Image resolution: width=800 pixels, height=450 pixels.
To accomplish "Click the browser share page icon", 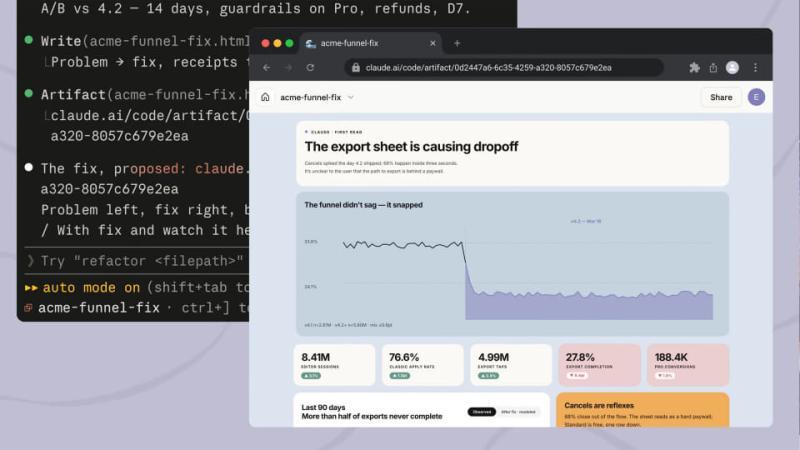I will [713, 67].
